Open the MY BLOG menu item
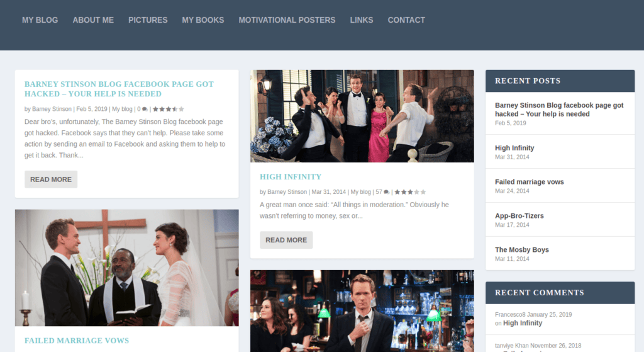Image resolution: width=644 pixels, height=352 pixels. 40,20
